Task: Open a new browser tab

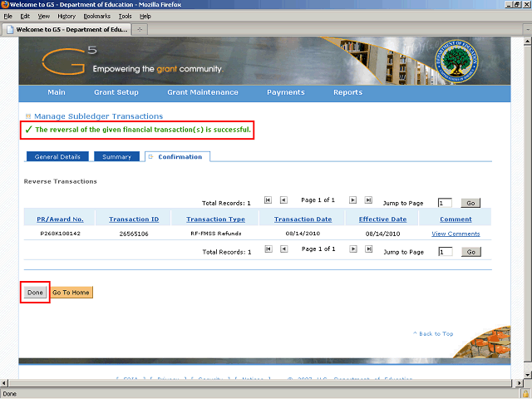Action: 140,30
